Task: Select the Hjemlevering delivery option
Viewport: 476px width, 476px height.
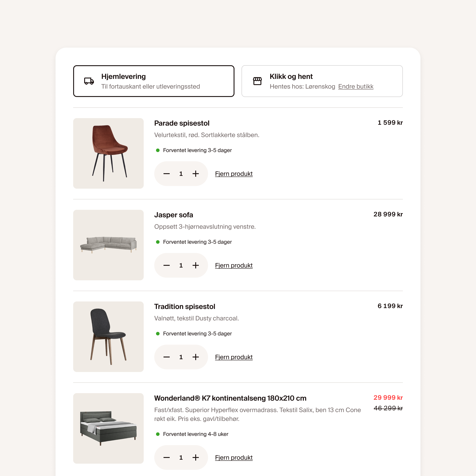Action: [x=154, y=81]
